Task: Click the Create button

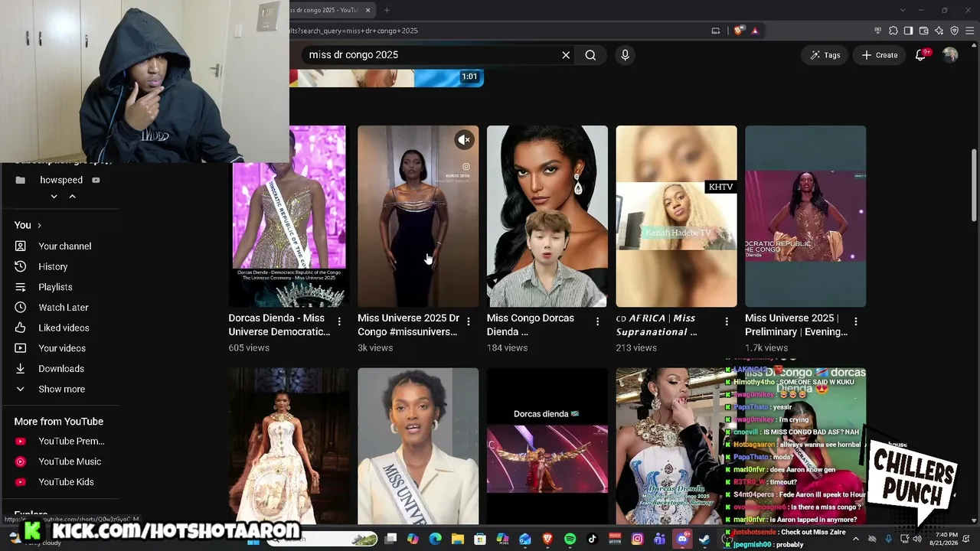Action: [x=879, y=55]
